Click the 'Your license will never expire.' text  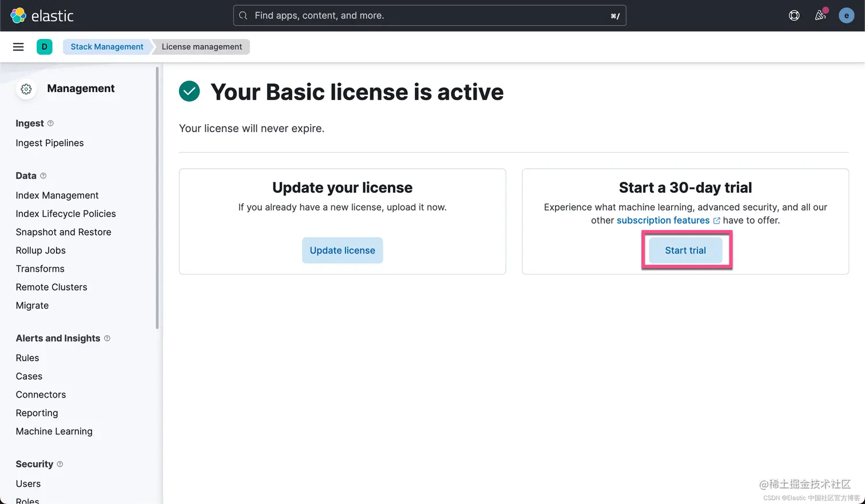tap(252, 129)
